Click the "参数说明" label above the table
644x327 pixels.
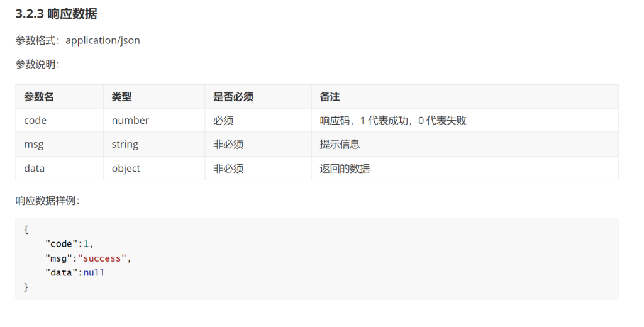pos(37,64)
